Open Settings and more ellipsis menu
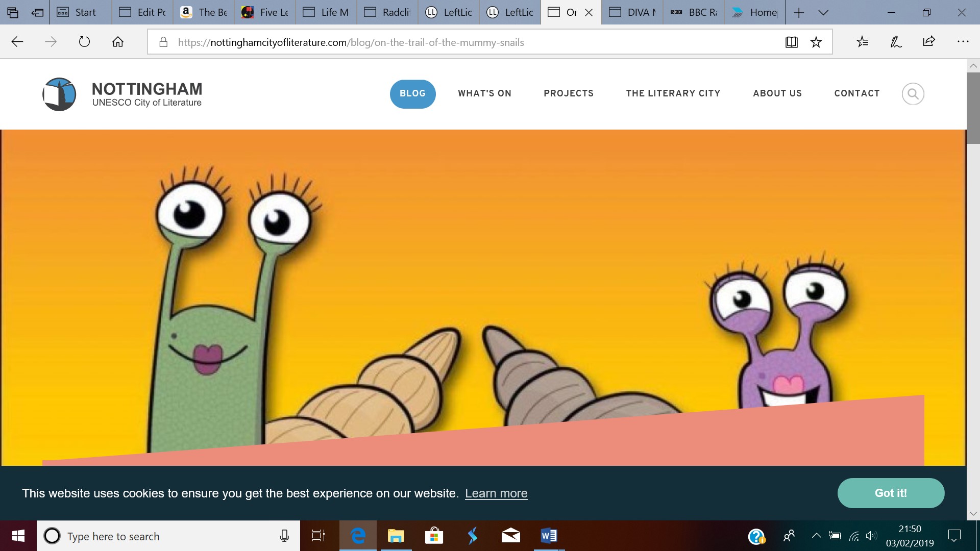The image size is (980, 551). click(x=963, y=42)
